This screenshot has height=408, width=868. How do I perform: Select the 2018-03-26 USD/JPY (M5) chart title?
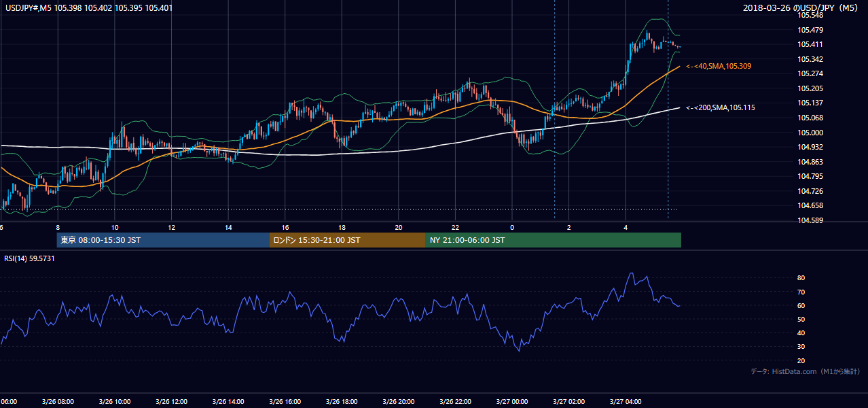tap(801, 8)
